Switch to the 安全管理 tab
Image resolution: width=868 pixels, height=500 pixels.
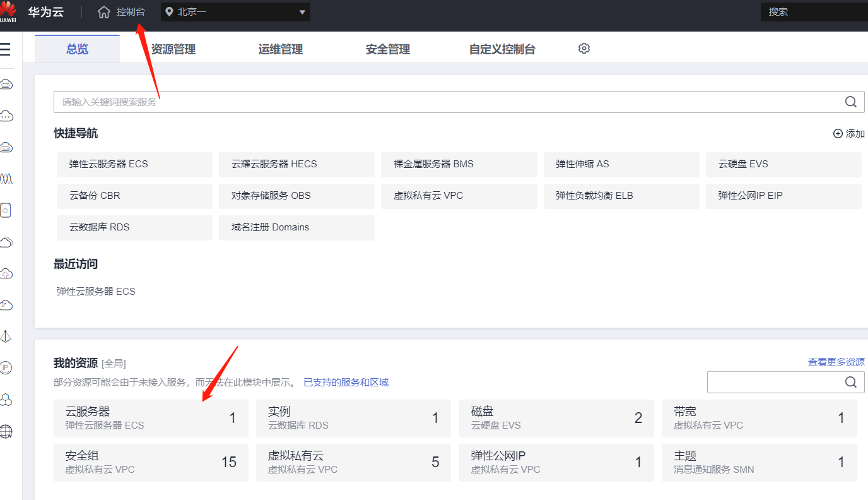coord(388,49)
